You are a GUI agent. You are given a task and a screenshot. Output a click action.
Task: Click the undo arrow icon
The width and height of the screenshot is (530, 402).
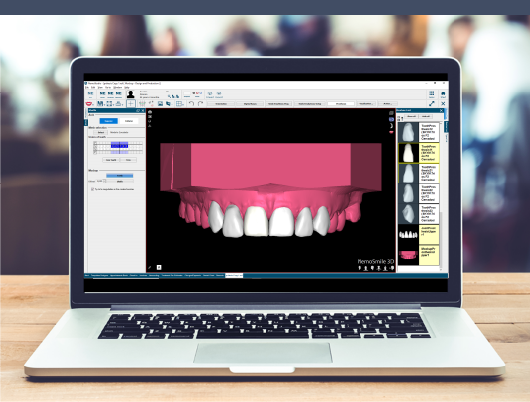(191, 103)
